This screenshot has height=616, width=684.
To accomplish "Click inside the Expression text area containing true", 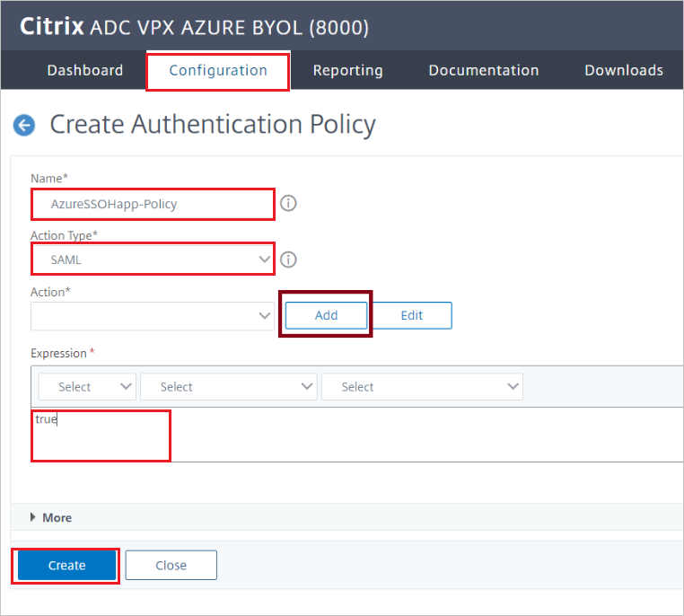I will point(357,435).
